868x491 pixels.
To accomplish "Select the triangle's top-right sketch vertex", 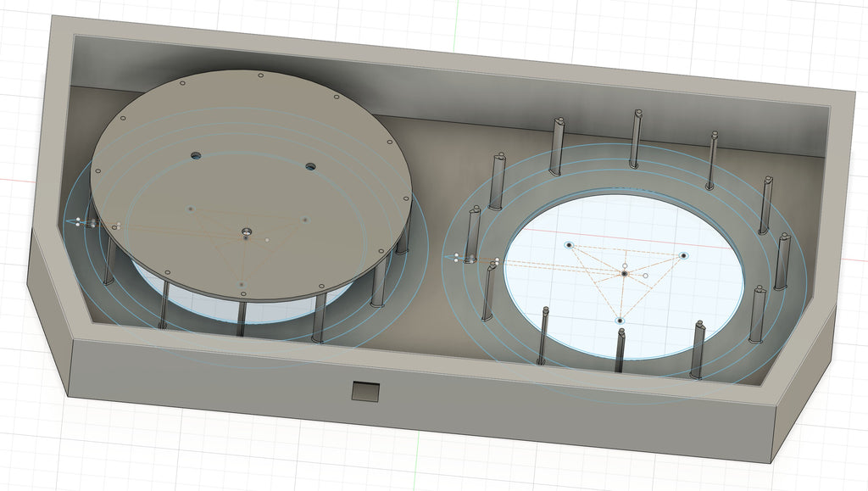I will tap(684, 256).
